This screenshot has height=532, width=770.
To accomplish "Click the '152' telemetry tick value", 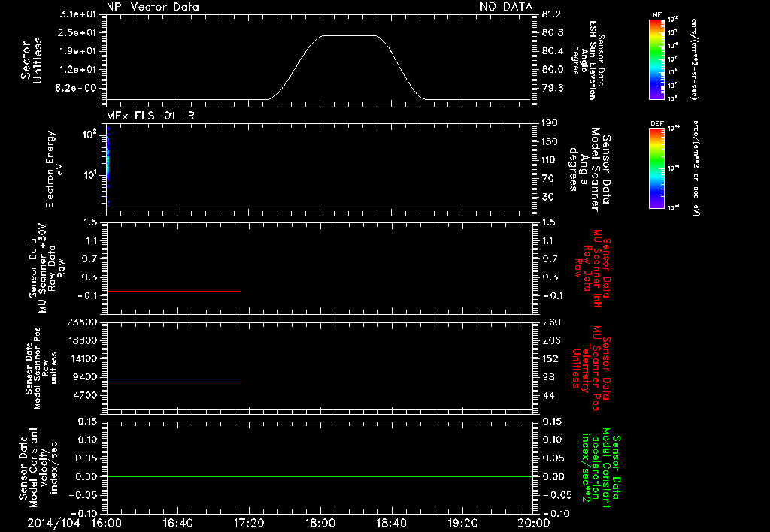I will point(550,358).
